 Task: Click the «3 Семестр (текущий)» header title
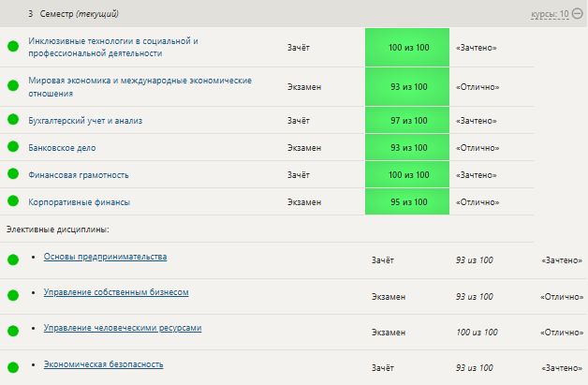[73, 14]
